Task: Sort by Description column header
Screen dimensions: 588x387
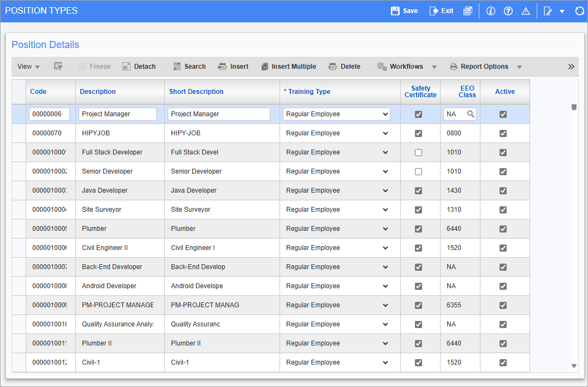Action: [x=98, y=92]
